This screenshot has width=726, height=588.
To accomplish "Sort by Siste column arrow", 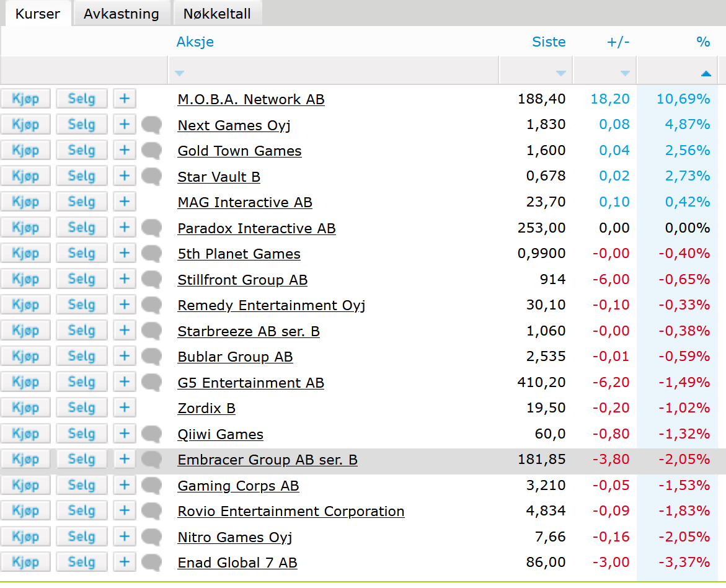I will 560,73.
